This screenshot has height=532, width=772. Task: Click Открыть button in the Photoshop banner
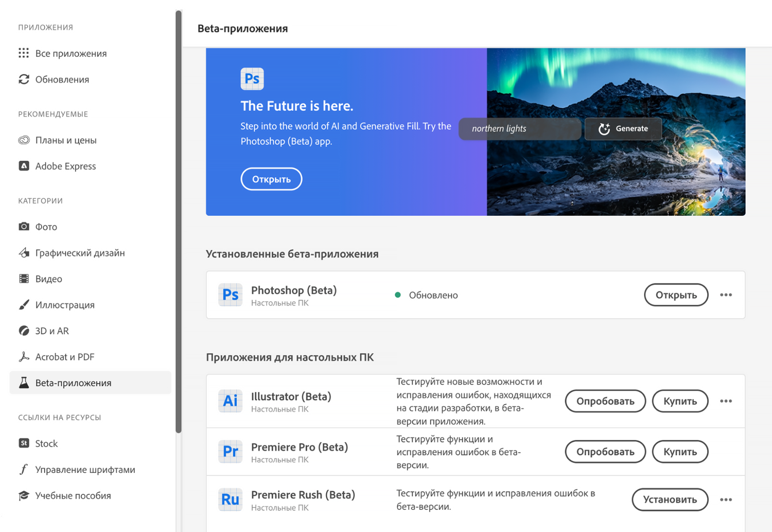point(271,179)
